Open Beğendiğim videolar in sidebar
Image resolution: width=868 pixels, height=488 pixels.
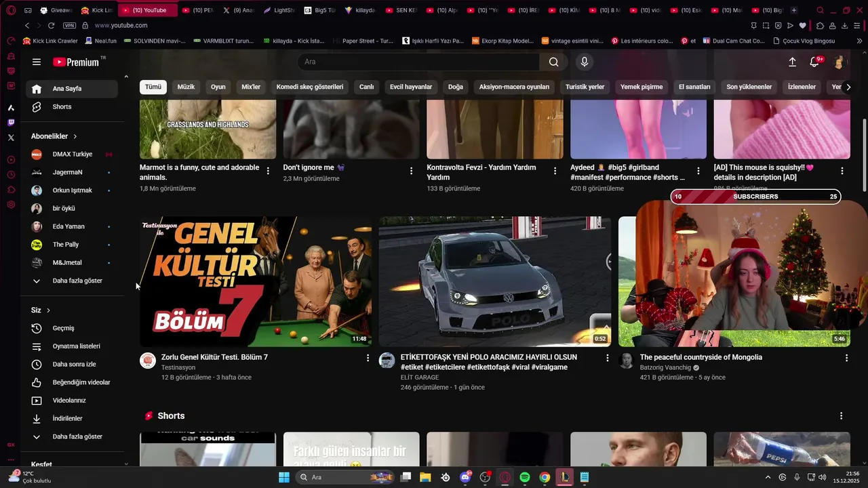pyautogui.click(x=71, y=382)
